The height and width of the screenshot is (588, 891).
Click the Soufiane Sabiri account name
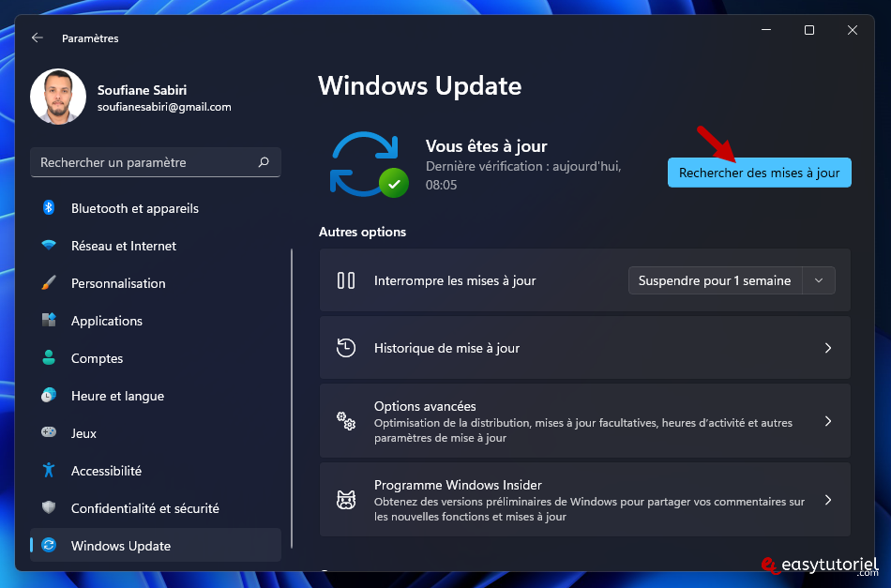pyautogui.click(x=142, y=90)
